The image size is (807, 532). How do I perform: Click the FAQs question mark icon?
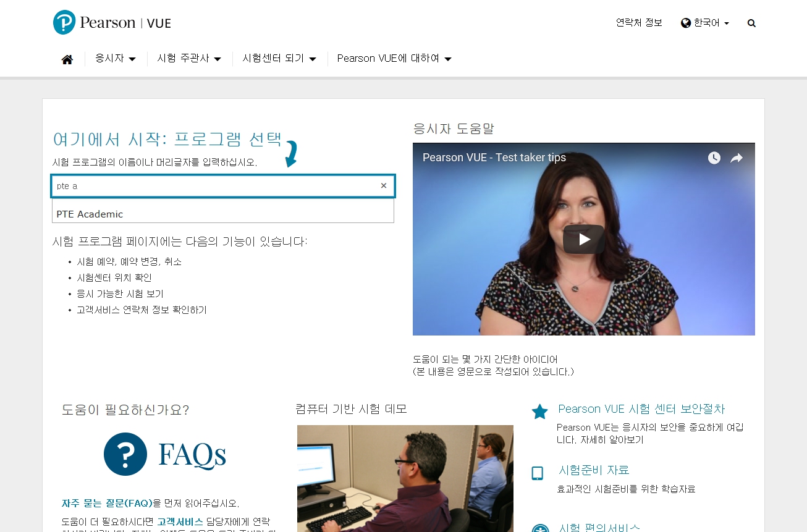point(125,454)
